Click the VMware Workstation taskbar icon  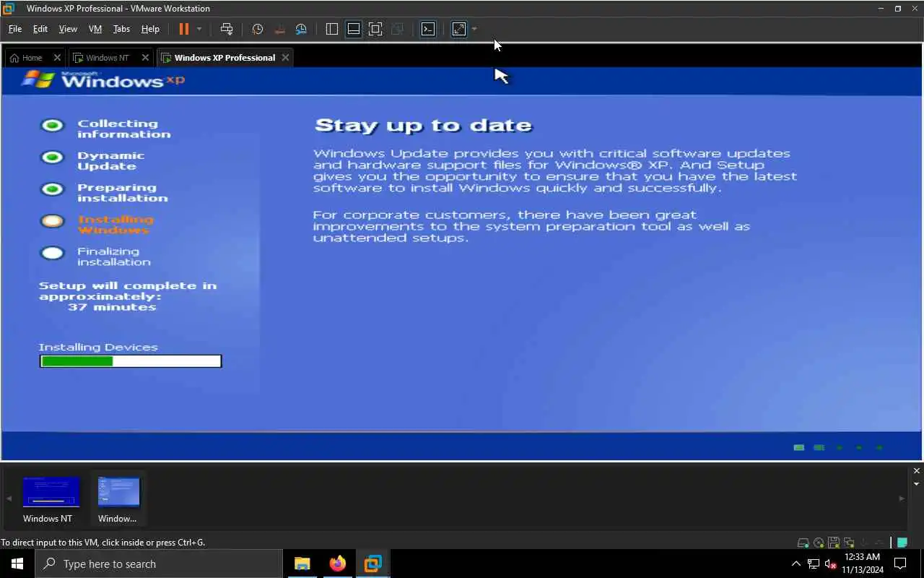click(x=372, y=564)
